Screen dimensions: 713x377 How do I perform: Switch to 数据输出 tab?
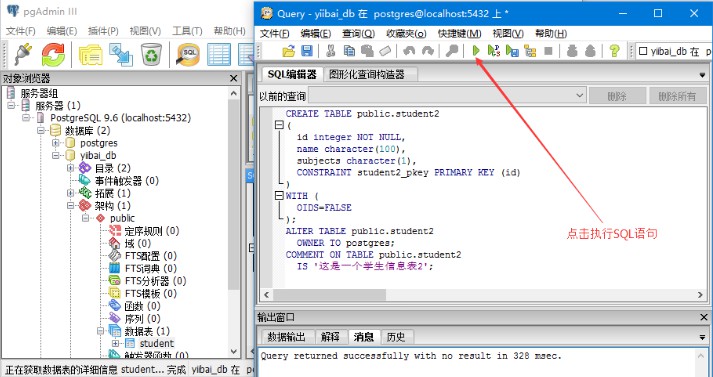pyautogui.click(x=286, y=337)
